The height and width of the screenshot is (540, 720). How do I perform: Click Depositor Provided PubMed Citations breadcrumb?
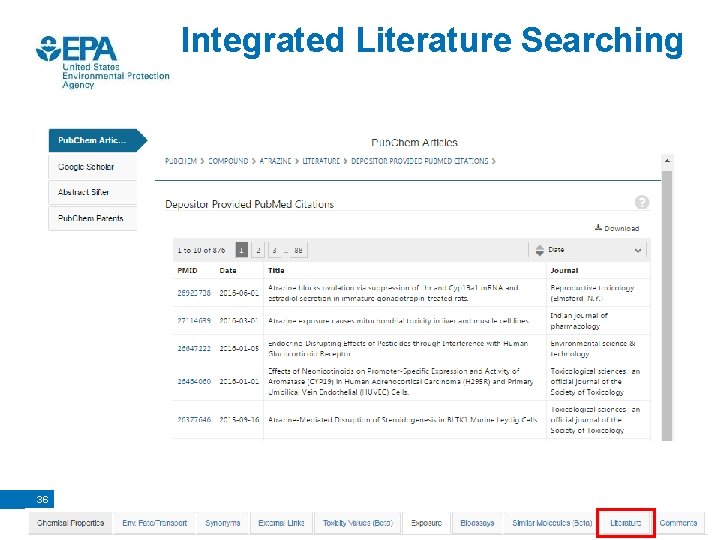(x=420, y=161)
